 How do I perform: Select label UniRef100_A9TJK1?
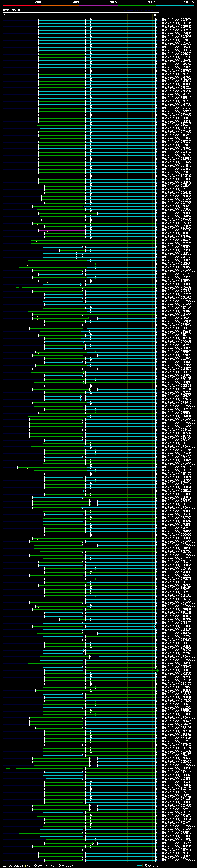click(177, 108)
